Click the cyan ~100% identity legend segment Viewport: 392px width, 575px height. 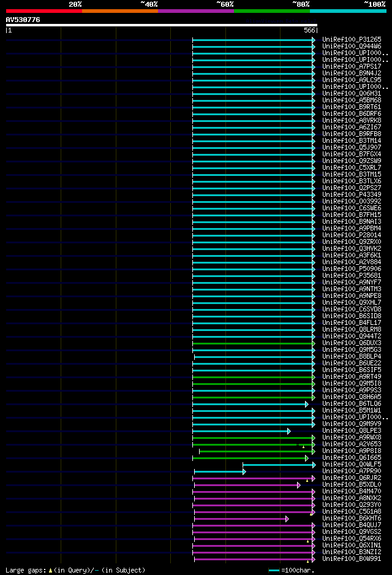348,11
